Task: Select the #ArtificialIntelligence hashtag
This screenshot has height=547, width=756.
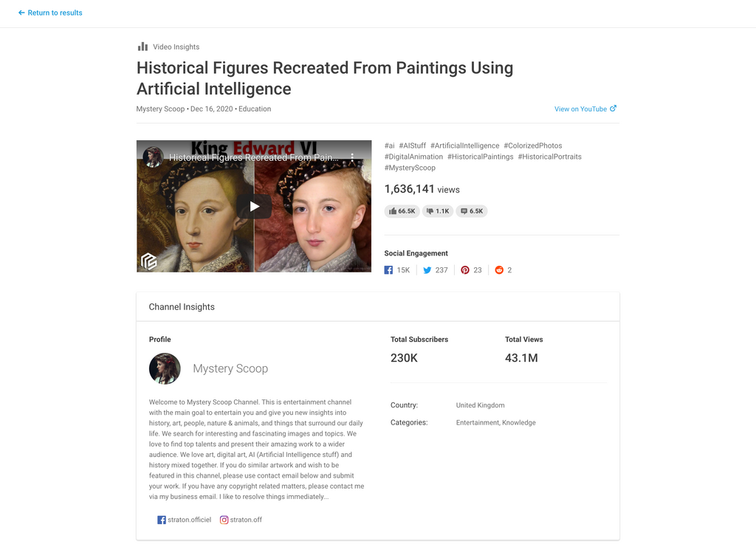Action: [x=464, y=145]
